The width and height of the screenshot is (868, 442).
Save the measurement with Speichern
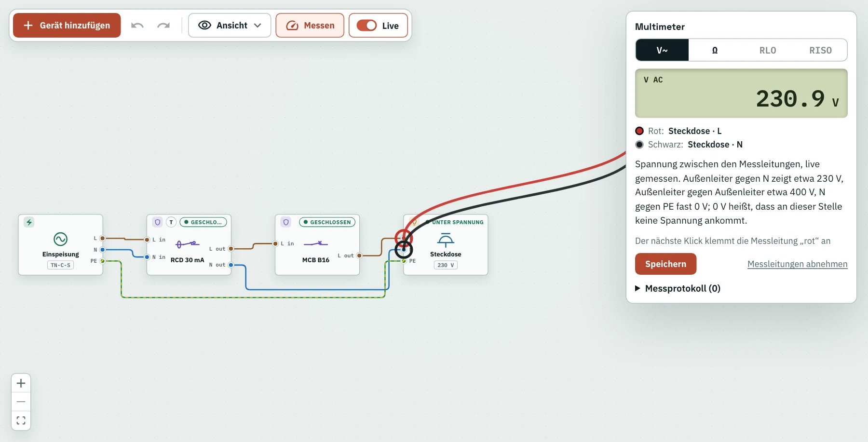point(665,264)
